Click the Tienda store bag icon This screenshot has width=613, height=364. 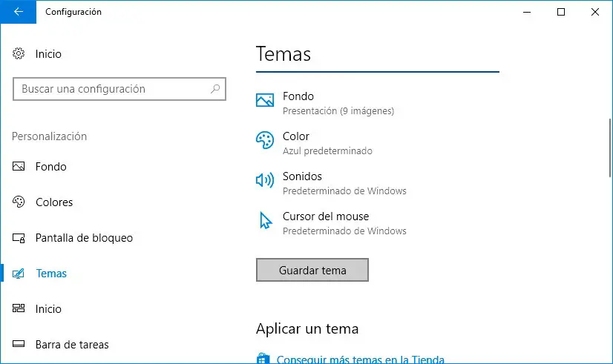click(x=263, y=360)
